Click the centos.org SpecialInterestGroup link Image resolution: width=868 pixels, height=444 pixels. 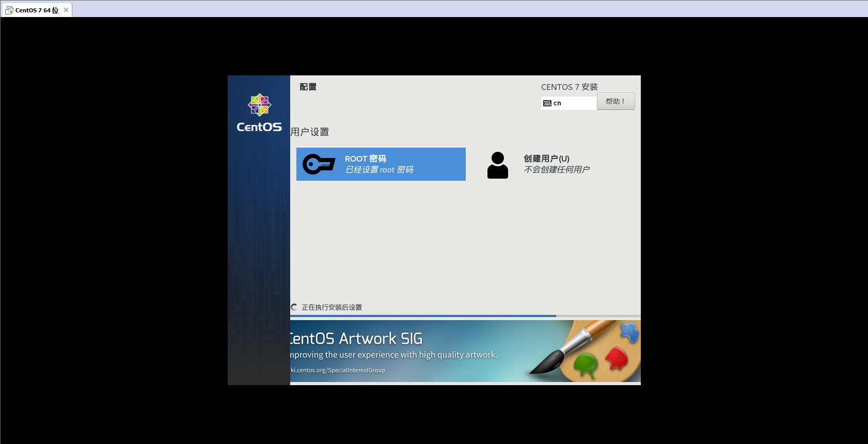pos(338,370)
